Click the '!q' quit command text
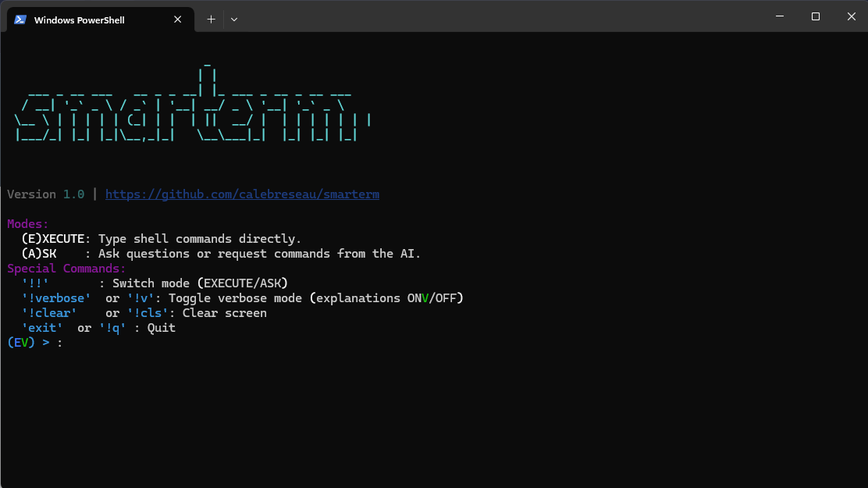The height and width of the screenshot is (488, 868). pos(112,328)
